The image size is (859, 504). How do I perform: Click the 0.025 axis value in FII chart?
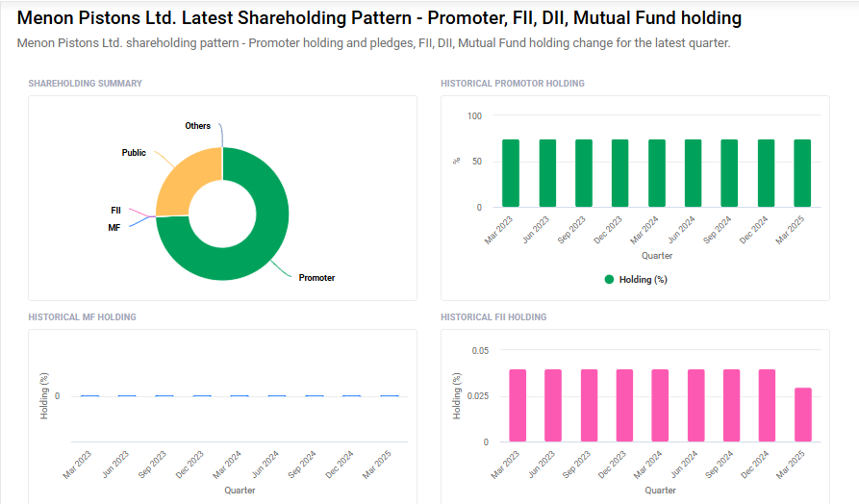[x=478, y=396]
